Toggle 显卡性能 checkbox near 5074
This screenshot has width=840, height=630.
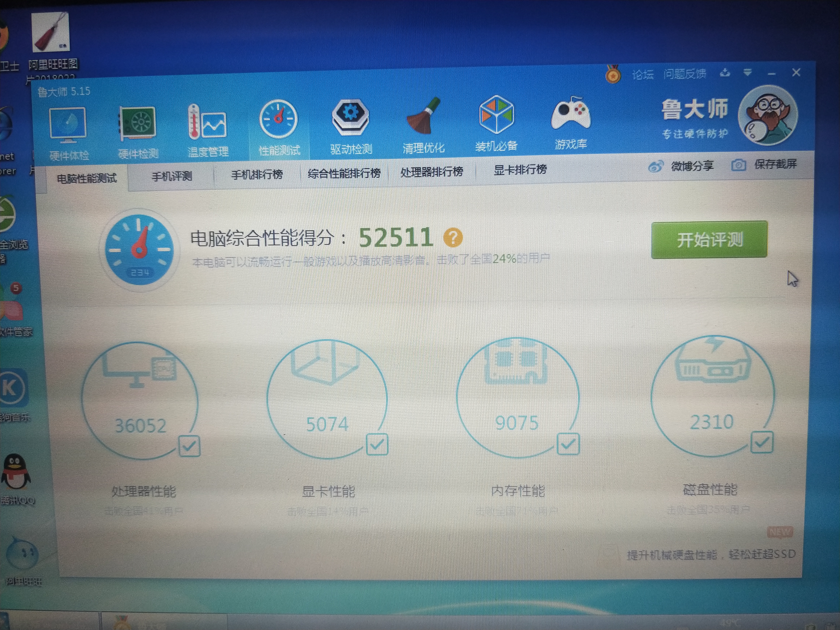click(x=377, y=444)
